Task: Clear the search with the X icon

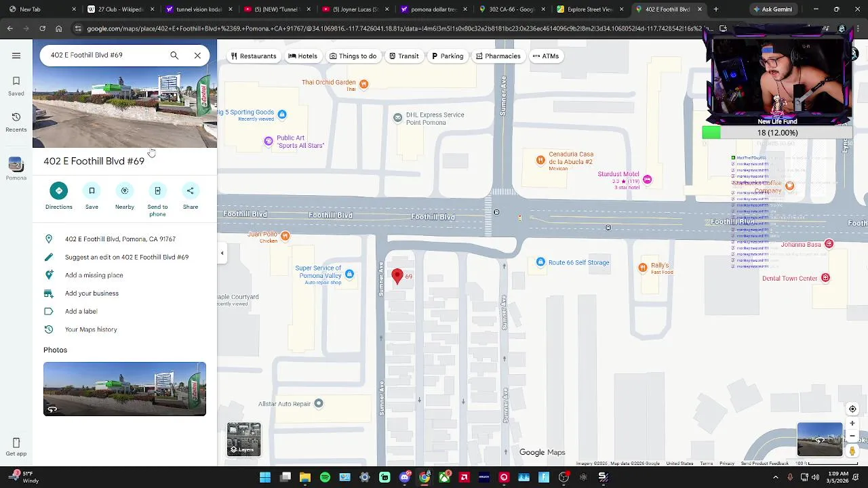Action: click(x=197, y=56)
